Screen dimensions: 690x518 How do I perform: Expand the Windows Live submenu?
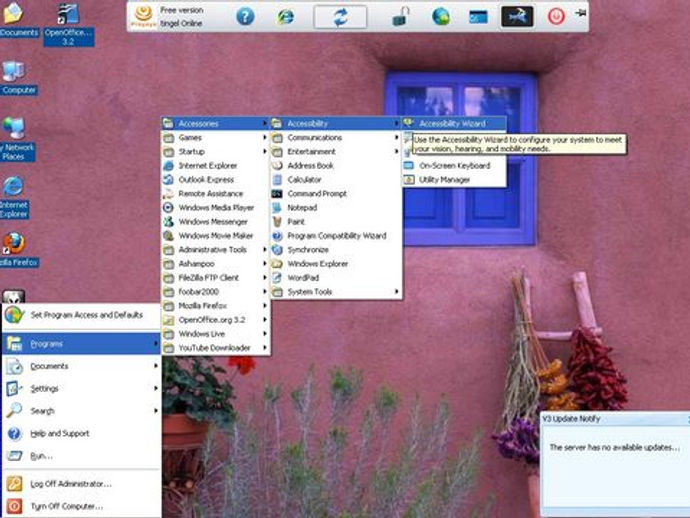click(x=215, y=334)
